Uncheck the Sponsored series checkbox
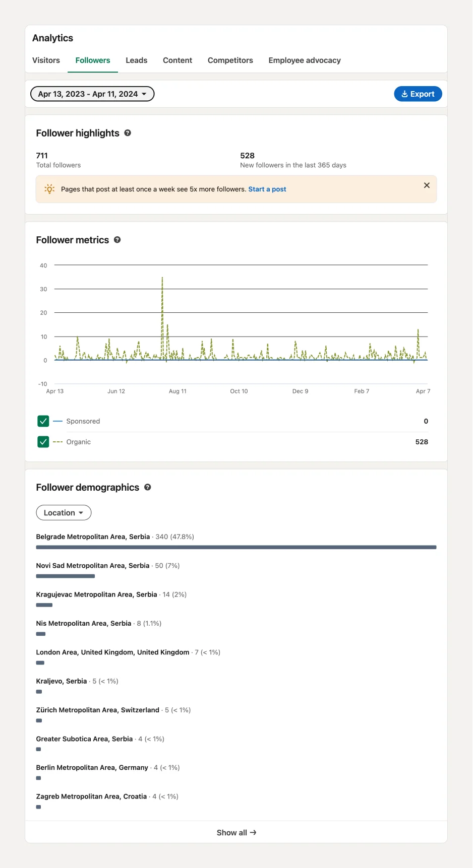This screenshot has height=868, width=473. 43,421
